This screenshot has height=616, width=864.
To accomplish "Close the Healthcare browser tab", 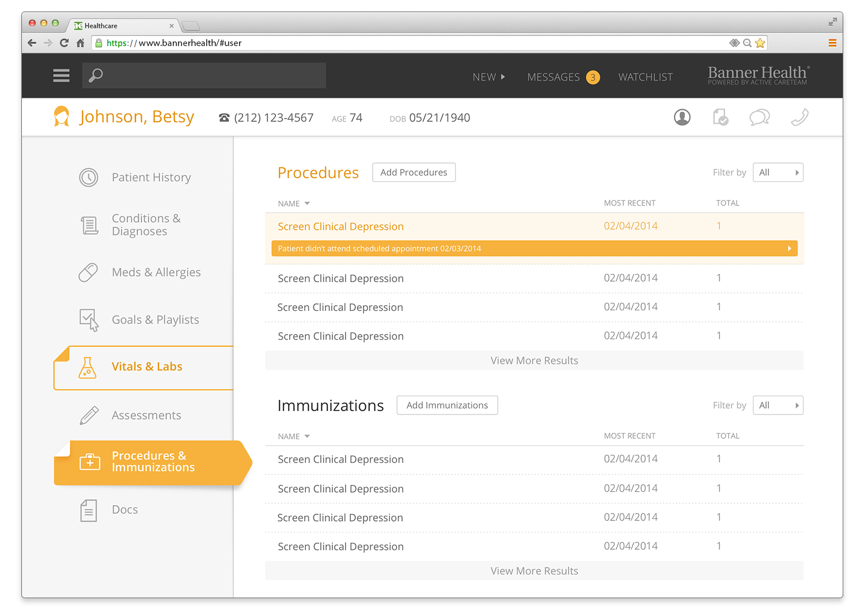I will (x=172, y=26).
